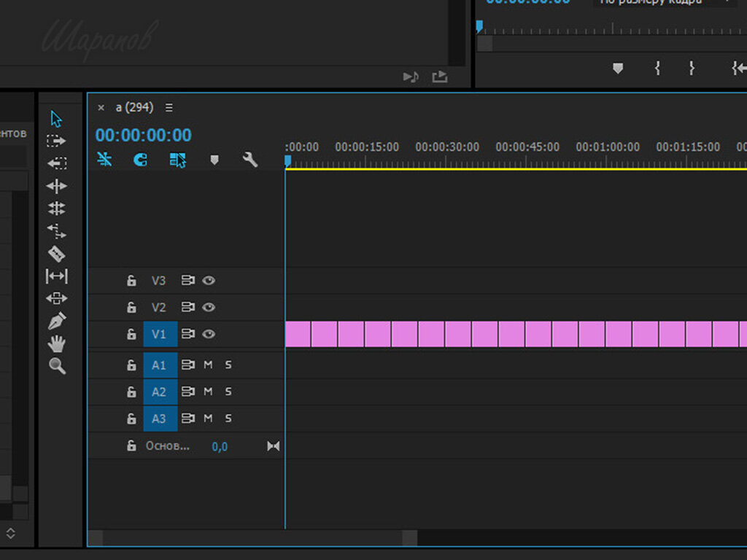Open timeline display settings wrench
This screenshot has width=747, height=560.
(x=250, y=160)
